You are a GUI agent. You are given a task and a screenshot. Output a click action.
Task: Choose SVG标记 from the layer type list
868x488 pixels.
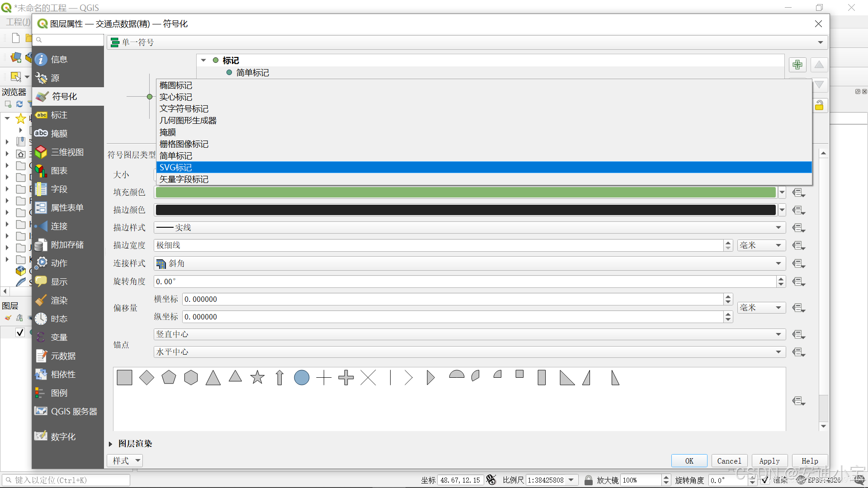click(x=176, y=168)
